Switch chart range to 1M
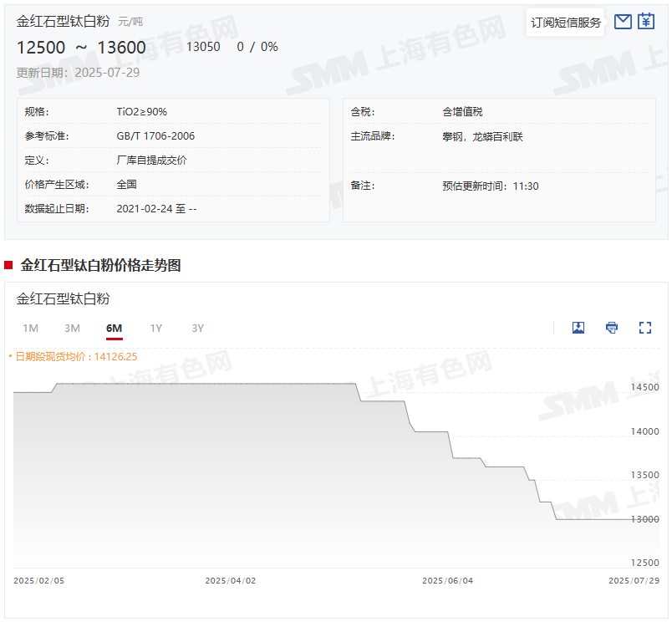The height and width of the screenshot is (627, 672). [30, 329]
